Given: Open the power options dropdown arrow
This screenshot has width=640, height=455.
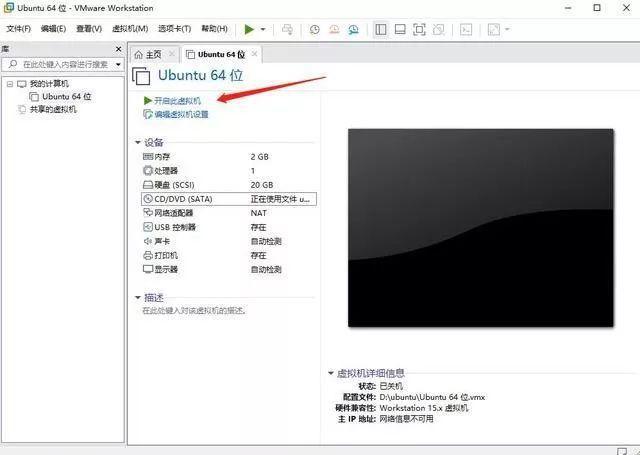Looking at the screenshot, I should [x=263, y=29].
